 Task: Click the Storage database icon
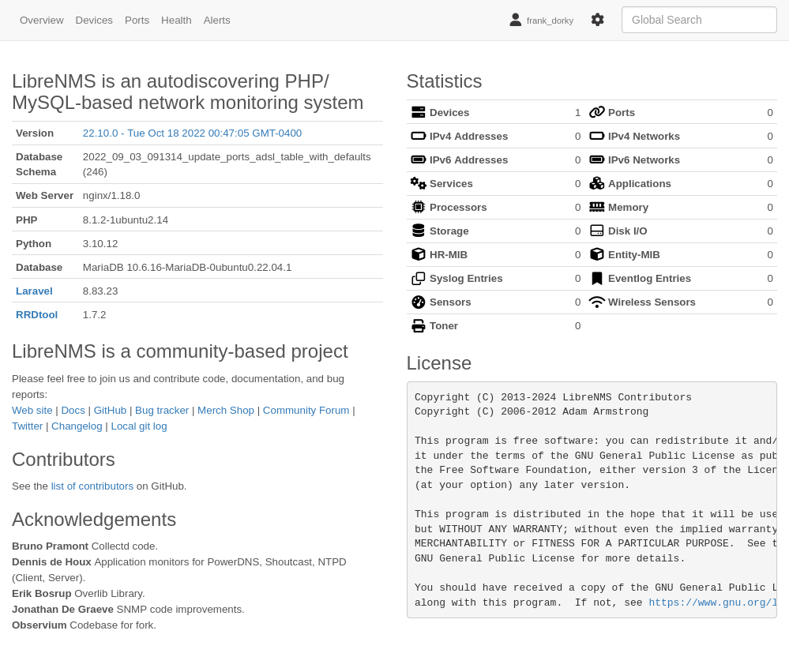(x=418, y=231)
